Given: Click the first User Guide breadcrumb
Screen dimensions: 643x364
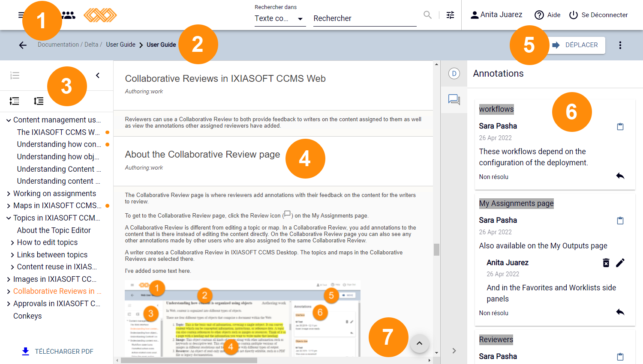Looking at the screenshot, I should tap(120, 45).
